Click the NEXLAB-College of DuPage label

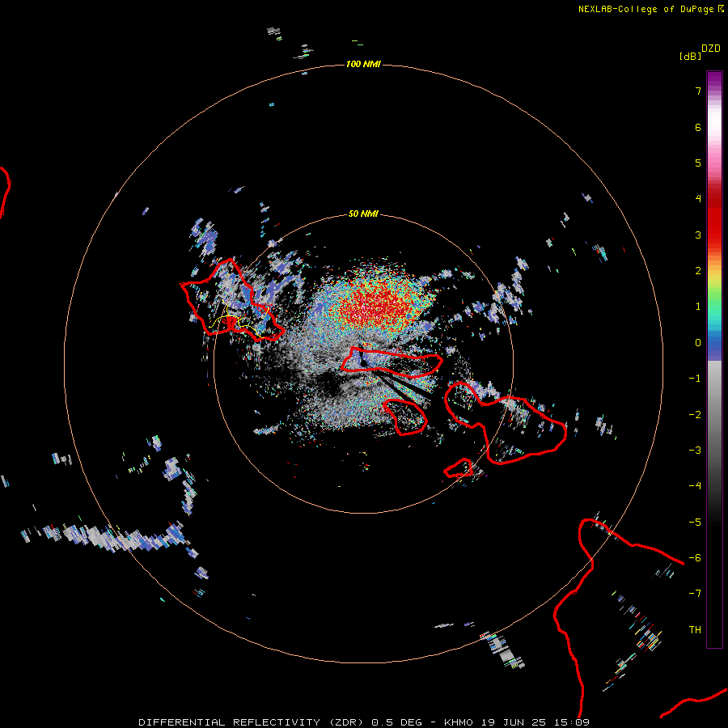(647, 9)
